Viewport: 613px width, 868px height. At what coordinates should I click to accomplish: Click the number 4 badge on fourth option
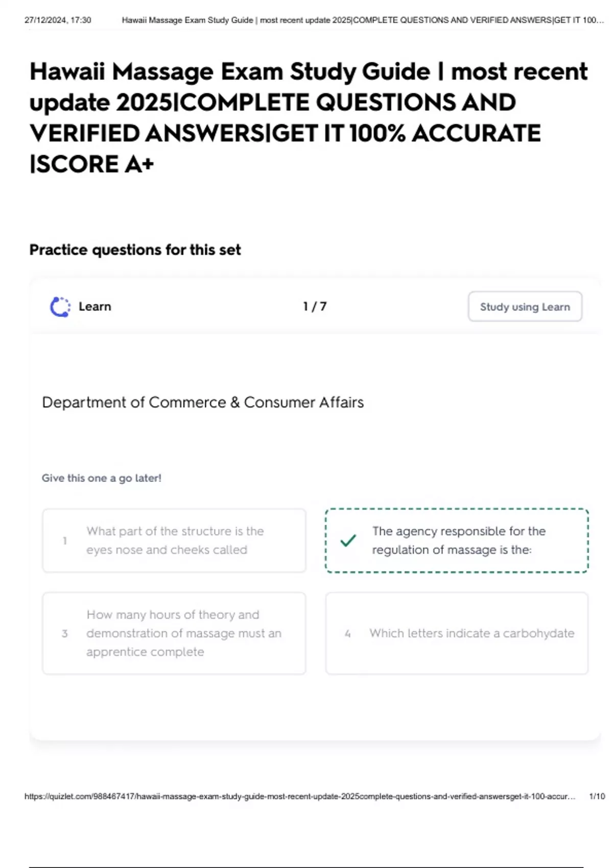[x=348, y=634]
